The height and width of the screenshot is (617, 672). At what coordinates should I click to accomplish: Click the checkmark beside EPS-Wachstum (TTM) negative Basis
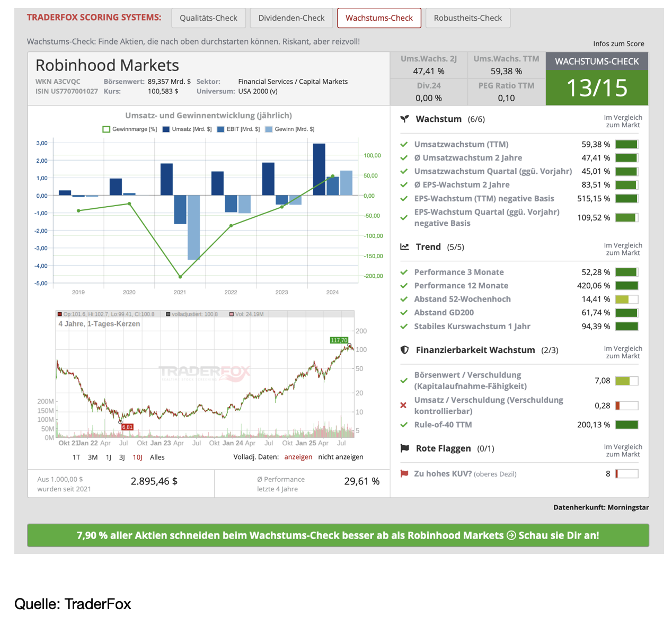coord(404,198)
